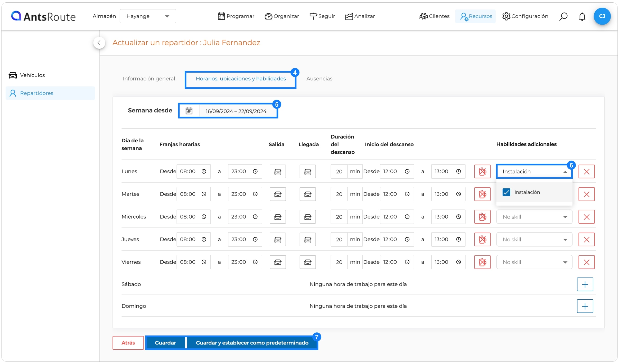Edit the Martes break start 12:00 field
Viewport: 619px width, 364px height.
tap(397, 194)
